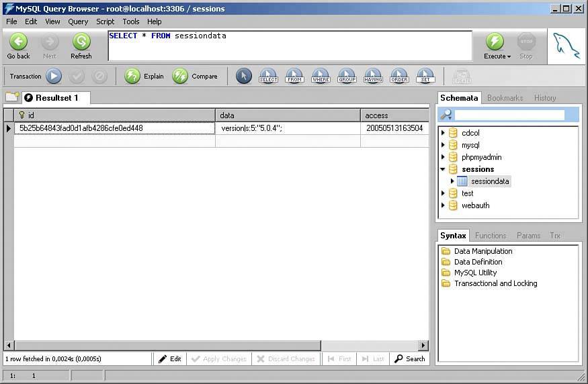Click the schemata search field
The height and width of the screenshot is (384, 588).
(x=509, y=115)
